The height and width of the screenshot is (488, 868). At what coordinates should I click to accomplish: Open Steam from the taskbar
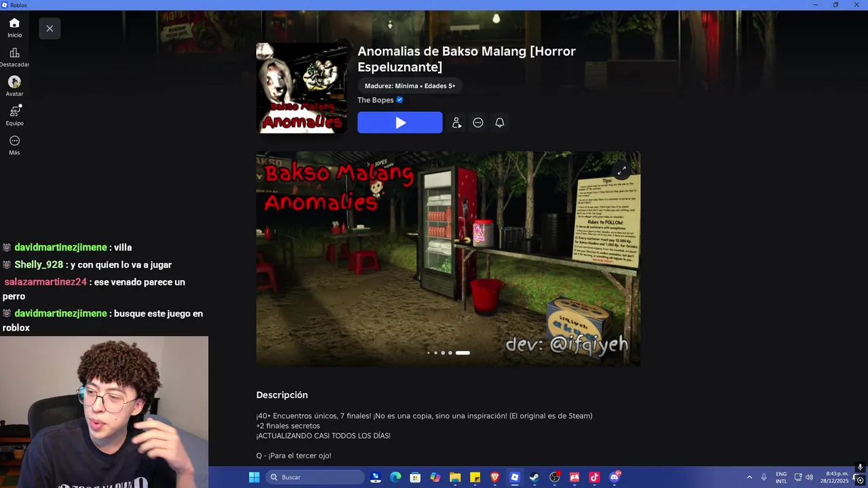click(534, 477)
